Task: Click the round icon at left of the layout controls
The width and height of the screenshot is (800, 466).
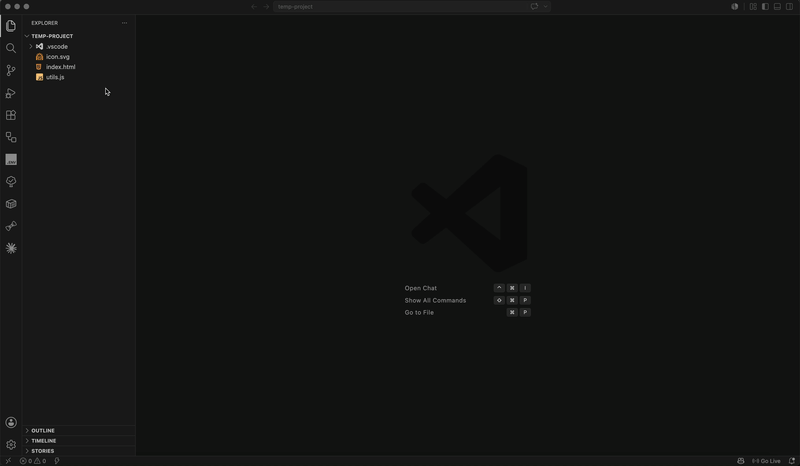Action: point(735,7)
